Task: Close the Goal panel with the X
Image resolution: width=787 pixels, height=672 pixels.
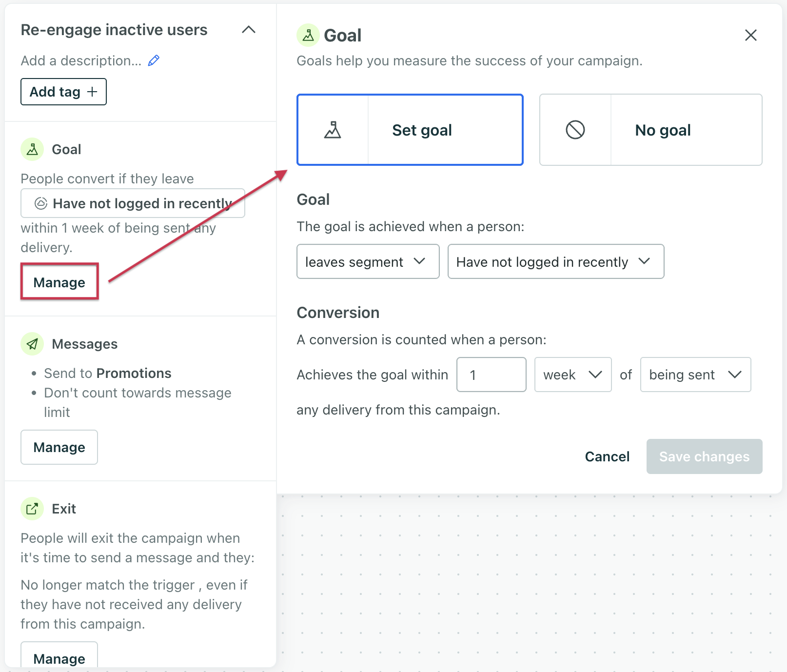Action: click(751, 35)
